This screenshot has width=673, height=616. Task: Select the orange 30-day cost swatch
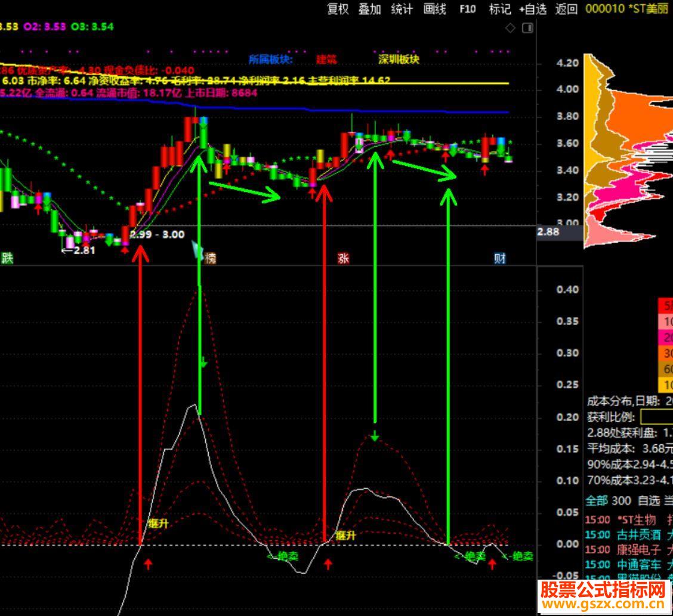pos(665,353)
